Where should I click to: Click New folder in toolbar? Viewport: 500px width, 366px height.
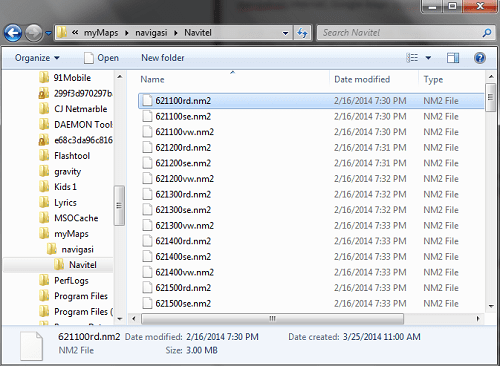[x=163, y=58]
